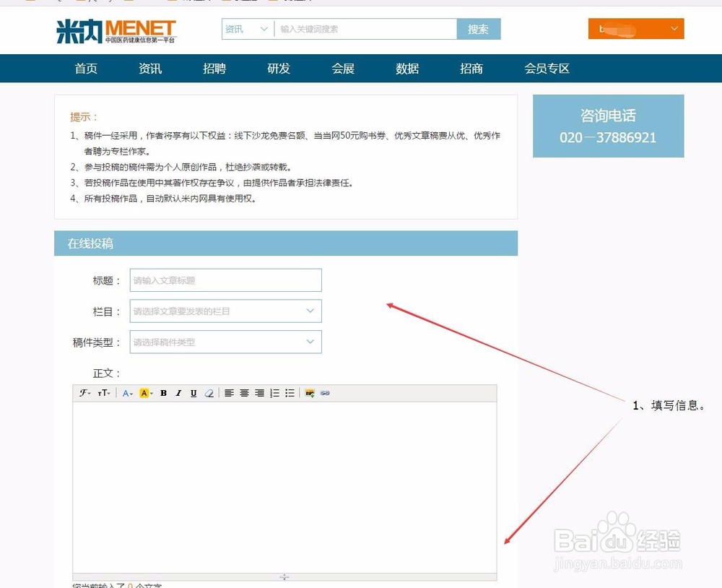Insert an image using the image icon

pyautogui.click(x=309, y=393)
